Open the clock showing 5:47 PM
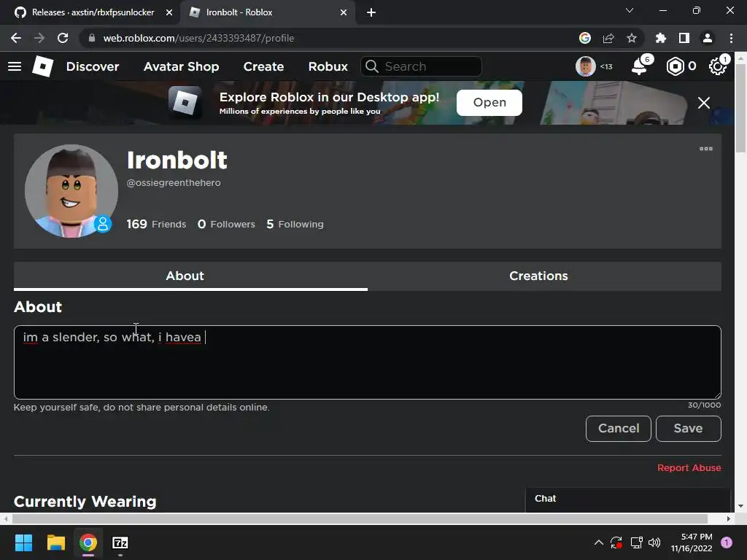Viewport: 747px width, 560px height. pyautogui.click(x=692, y=542)
